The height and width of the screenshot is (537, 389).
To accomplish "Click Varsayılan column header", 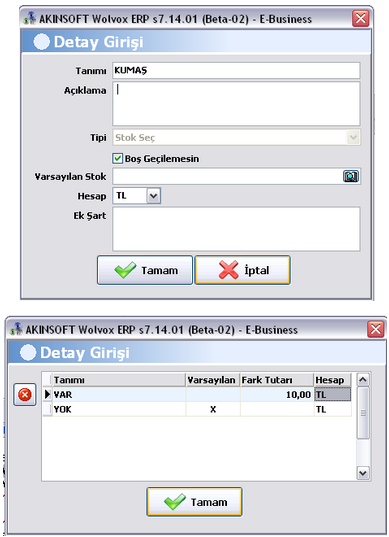I will [213, 380].
